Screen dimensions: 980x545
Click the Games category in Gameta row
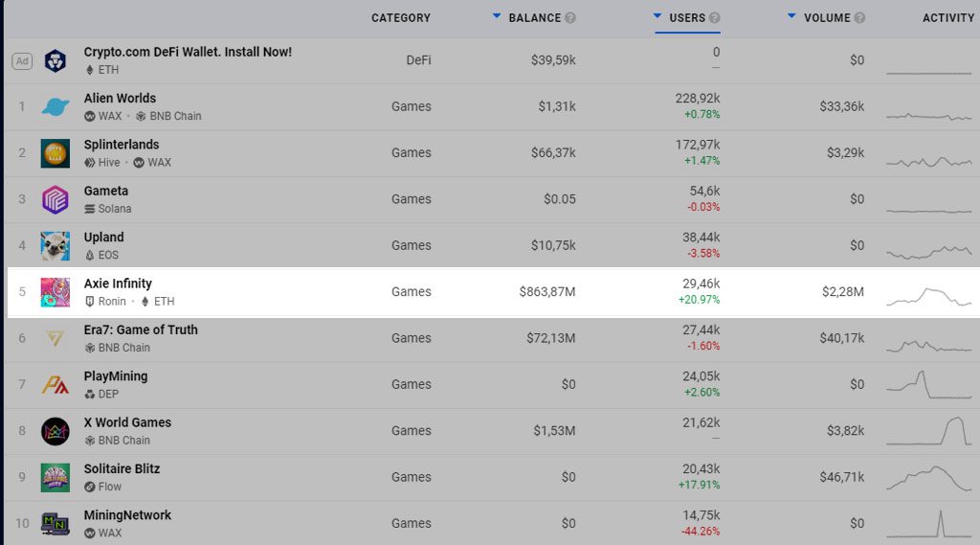click(412, 199)
